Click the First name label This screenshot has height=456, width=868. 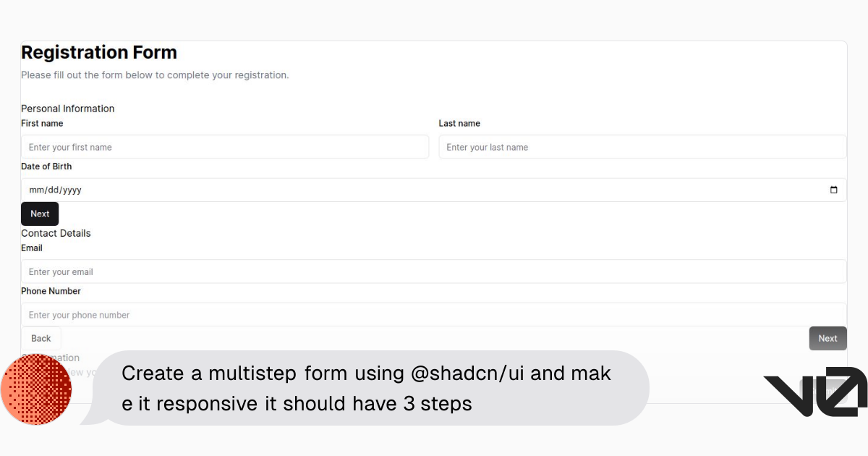pos(42,124)
